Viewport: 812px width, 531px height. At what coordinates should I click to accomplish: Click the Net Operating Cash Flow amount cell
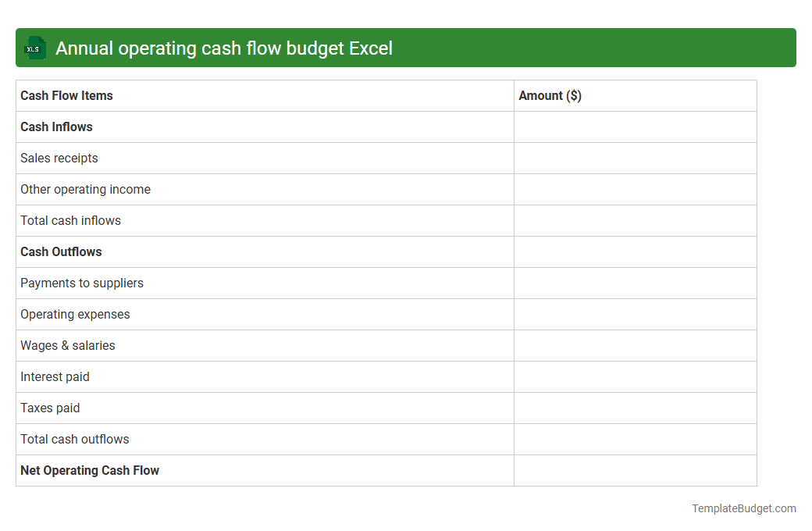pos(635,470)
